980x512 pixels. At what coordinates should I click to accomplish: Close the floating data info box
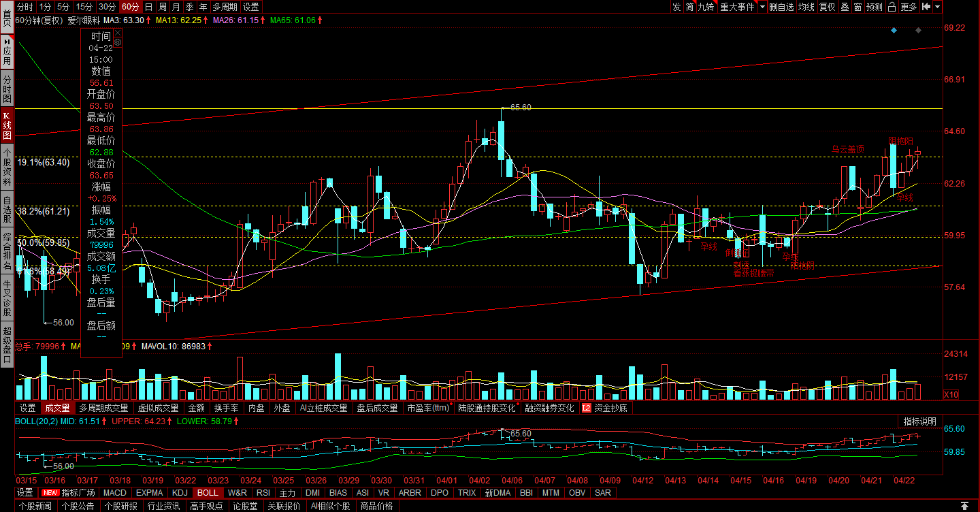click(118, 32)
